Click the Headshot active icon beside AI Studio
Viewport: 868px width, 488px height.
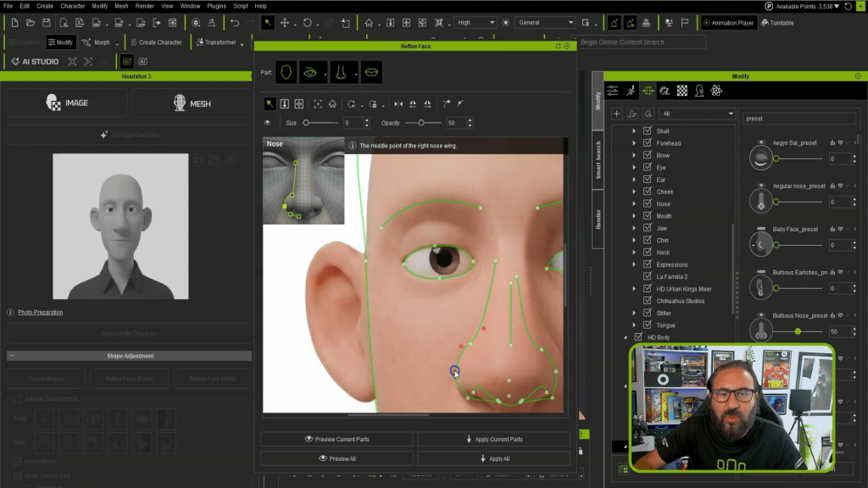click(127, 61)
